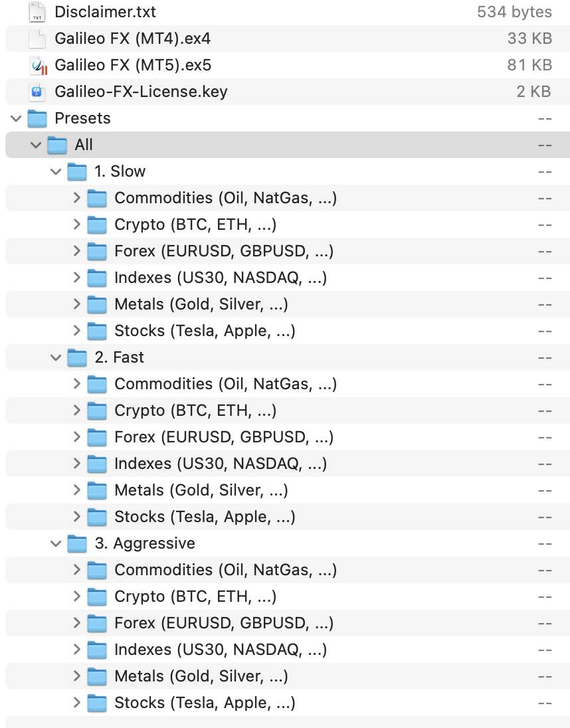Expand Metals chevron under 1. Slow
The image size is (570, 728).
pyautogui.click(x=77, y=304)
